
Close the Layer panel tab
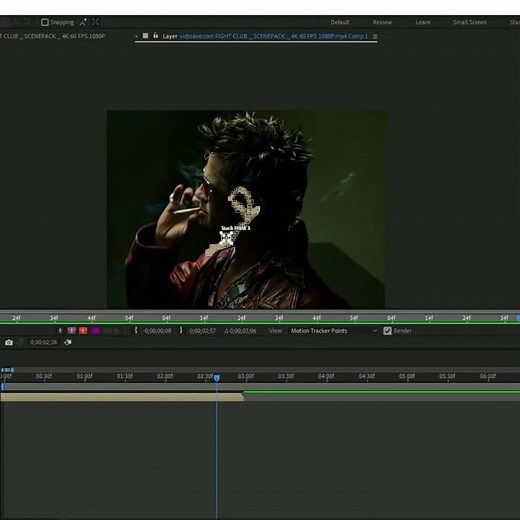[136, 36]
